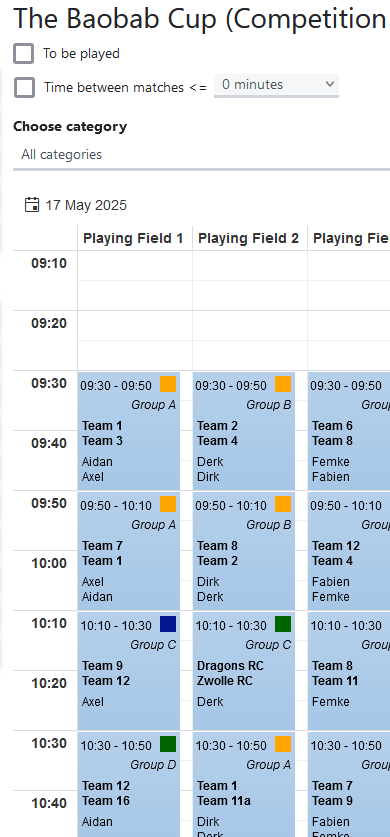Viewport: 390px width, 837px height.
Task: Click the 17 May 2025 date label
Action: (86, 206)
